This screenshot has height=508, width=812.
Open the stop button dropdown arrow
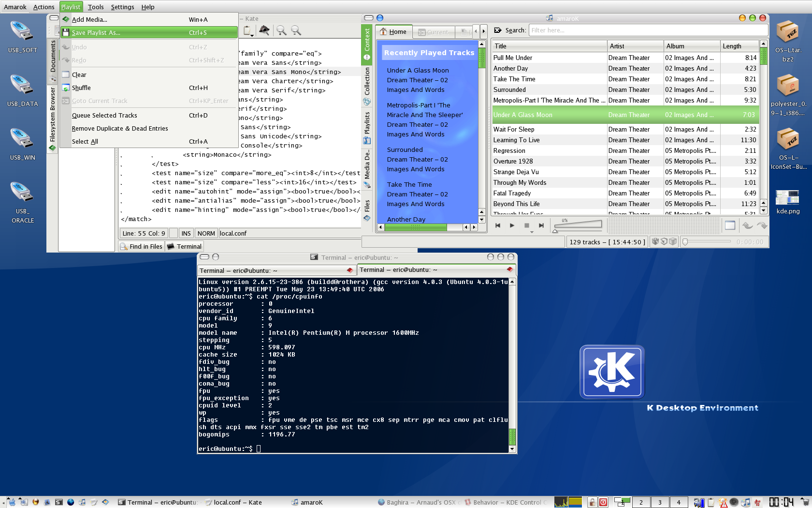tap(532, 232)
